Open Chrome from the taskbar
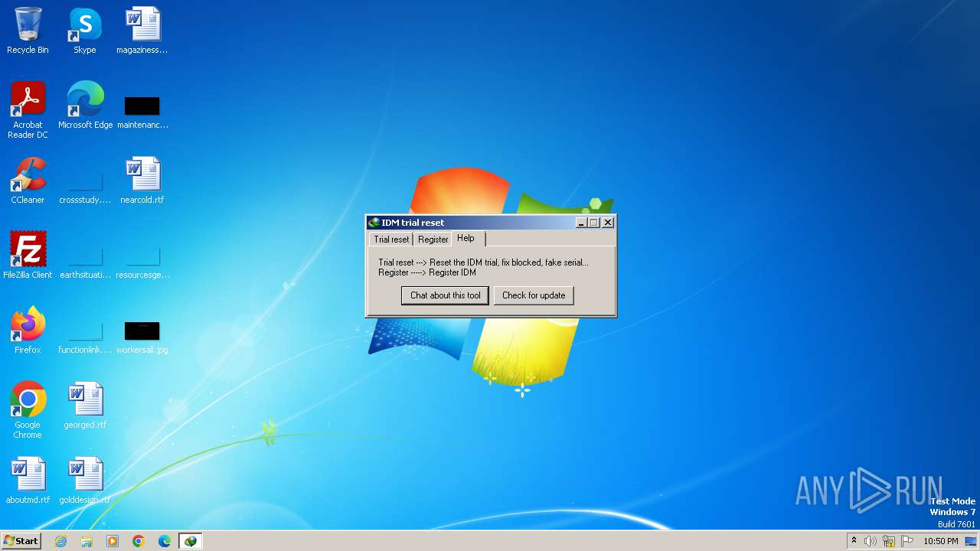Viewport: 980px width, 551px height. click(139, 541)
